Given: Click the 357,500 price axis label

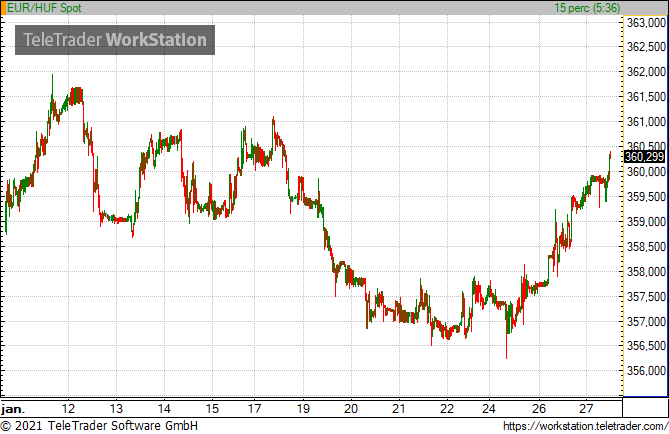Looking at the screenshot, I should 646,297.
